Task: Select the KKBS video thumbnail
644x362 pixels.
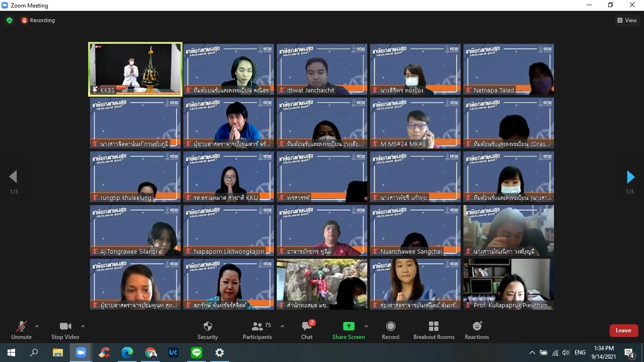Action: [135, 69]
